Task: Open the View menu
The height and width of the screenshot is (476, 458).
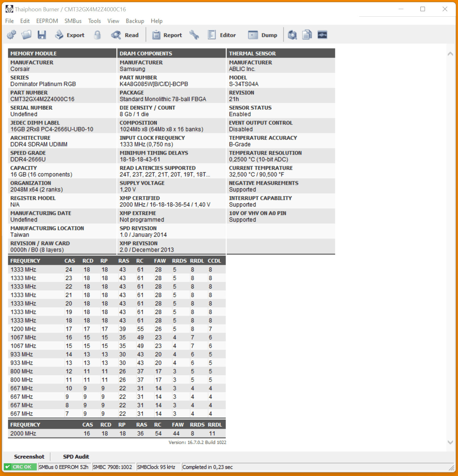Action: tap(113, 21)
